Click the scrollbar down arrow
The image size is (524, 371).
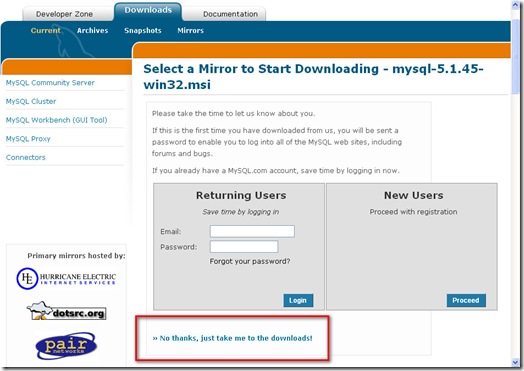tap(515, 362)
